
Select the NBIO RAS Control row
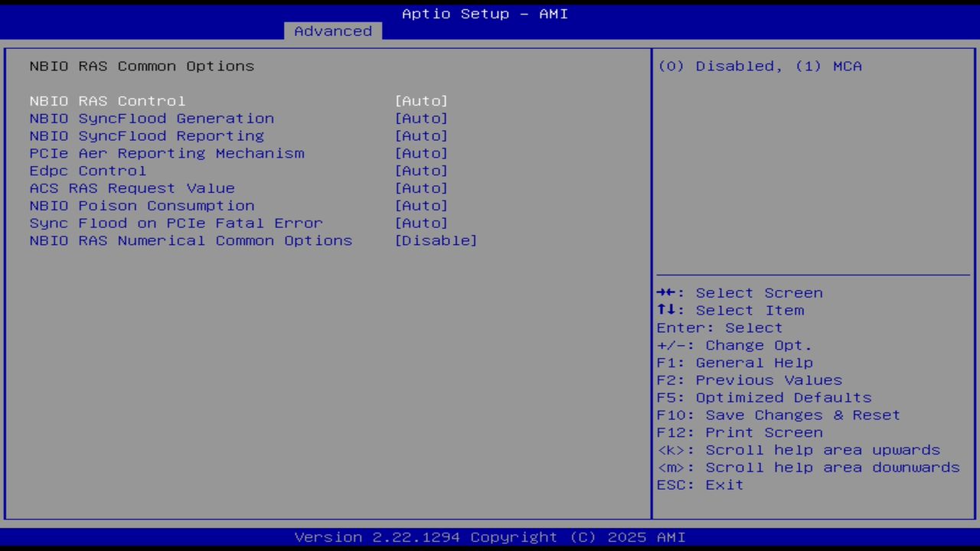click(107, 100)
